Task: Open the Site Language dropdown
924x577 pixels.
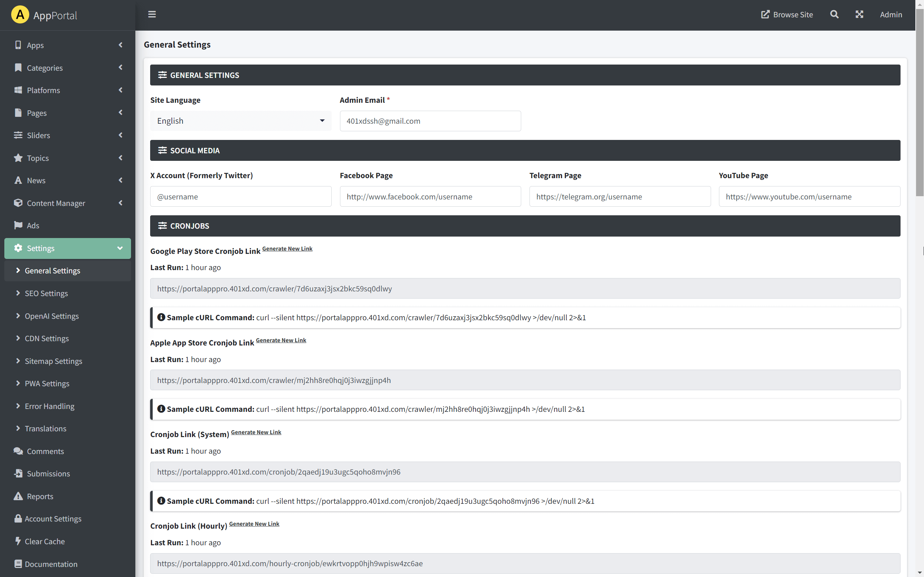Action: [240, 120]
